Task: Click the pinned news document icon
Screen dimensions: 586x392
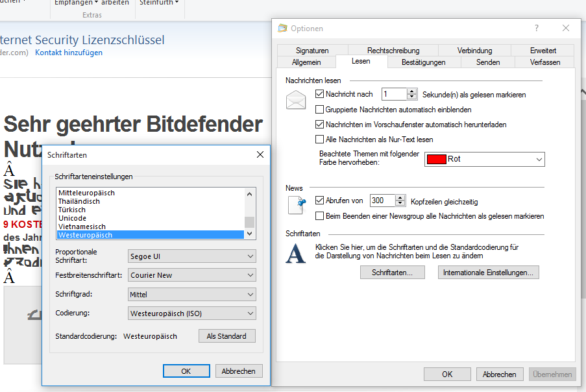Action: [x=297, y=205]
